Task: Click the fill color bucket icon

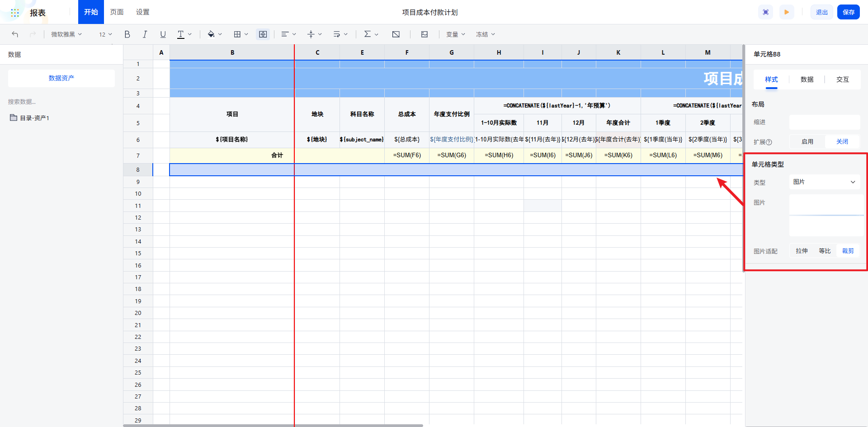Action: point(211,34)
